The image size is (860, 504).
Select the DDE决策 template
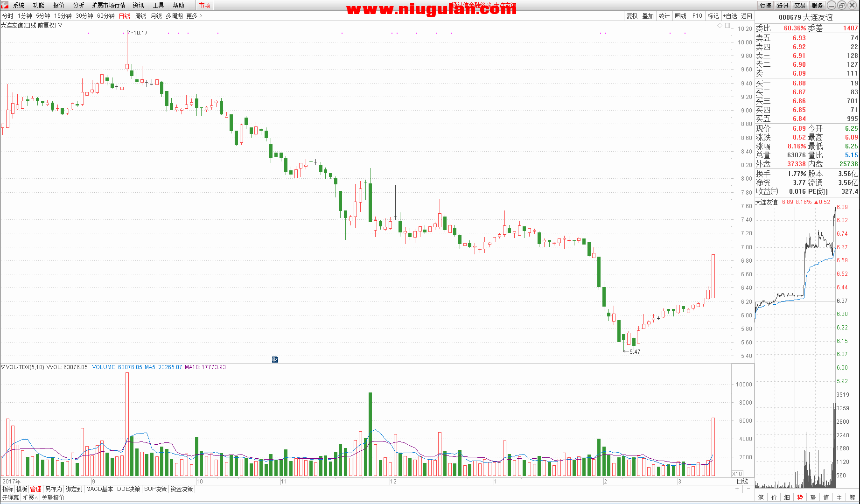point(129,489)
